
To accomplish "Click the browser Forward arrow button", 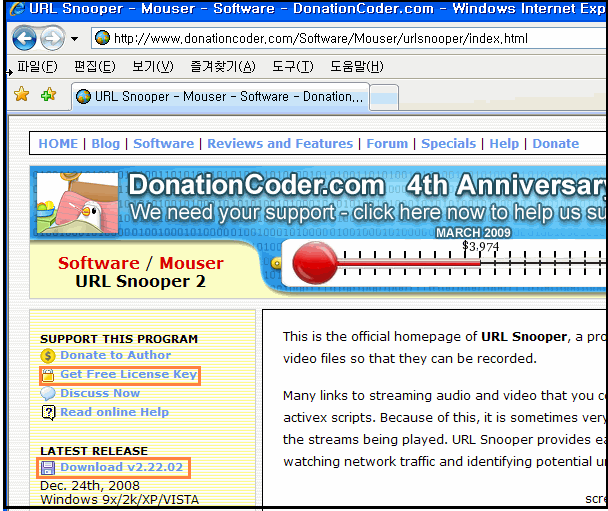I will pyautogui.click(x=52, y=38).
